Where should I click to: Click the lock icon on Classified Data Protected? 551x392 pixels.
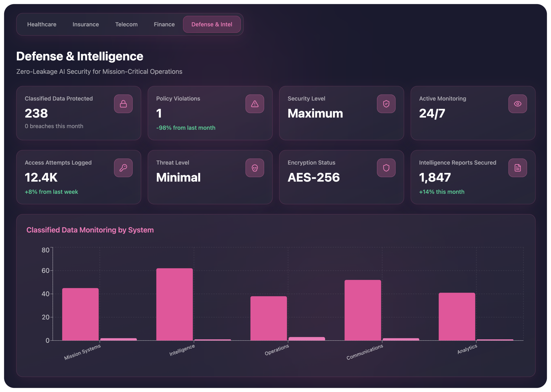click(123, 104)
